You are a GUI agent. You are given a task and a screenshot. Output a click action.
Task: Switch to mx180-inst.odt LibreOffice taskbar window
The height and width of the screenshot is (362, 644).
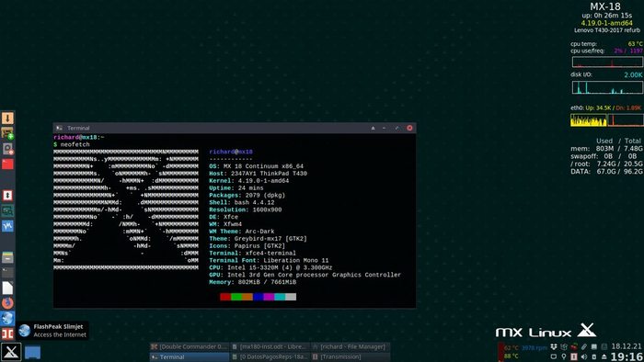[269, 346]
